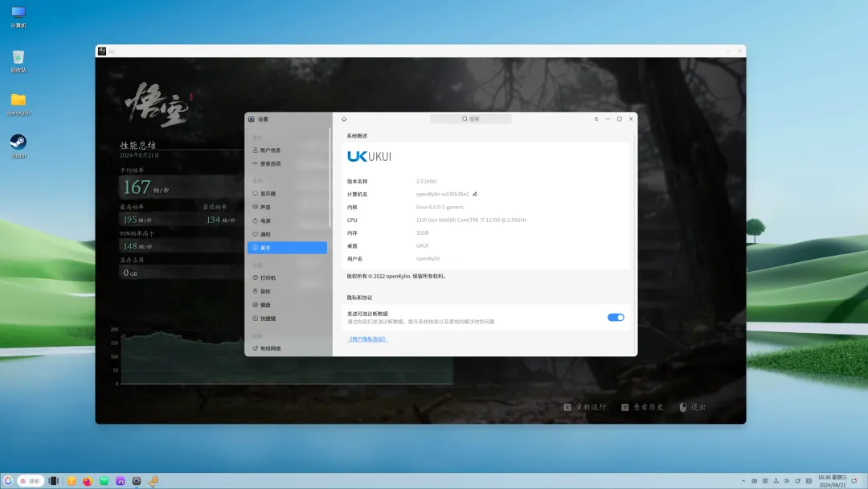Click the memory value 32GB
The width and height of the screenshot is (868, 489).
click(423, 233)
